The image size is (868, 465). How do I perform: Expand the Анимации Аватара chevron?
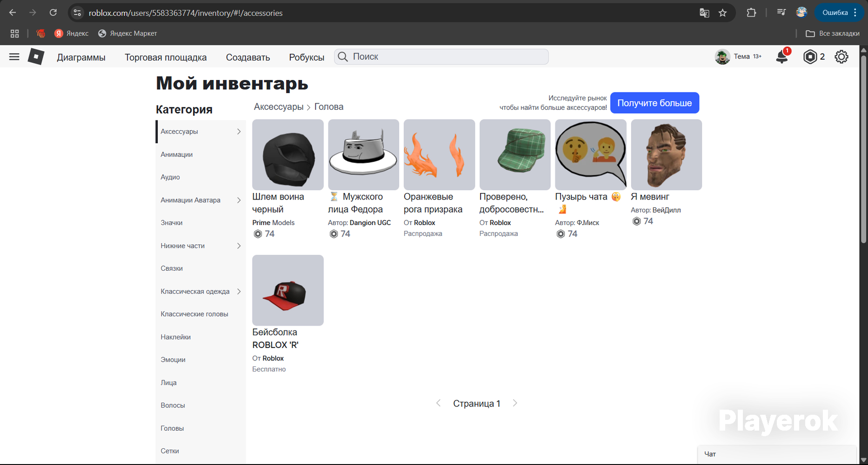[239, 200]
